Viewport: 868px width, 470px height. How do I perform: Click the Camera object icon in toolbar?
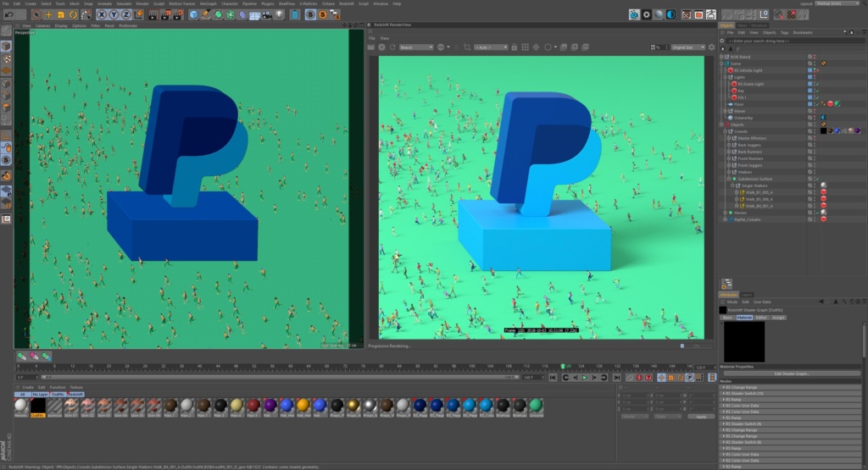tap(267, 15)
